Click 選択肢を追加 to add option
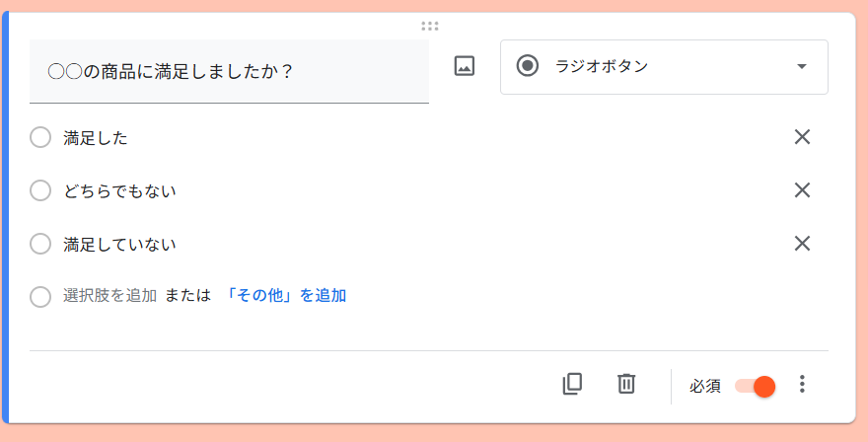868x442 pixels. (109, 296)
